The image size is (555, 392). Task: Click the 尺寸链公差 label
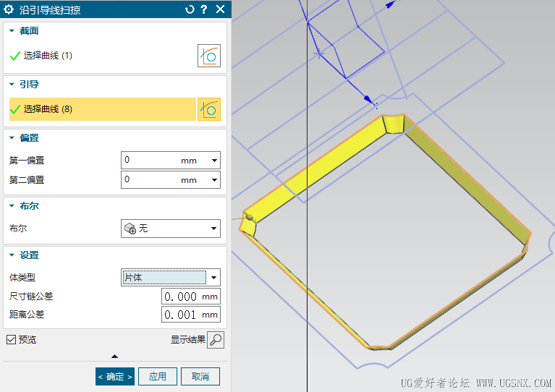[31, 297]
